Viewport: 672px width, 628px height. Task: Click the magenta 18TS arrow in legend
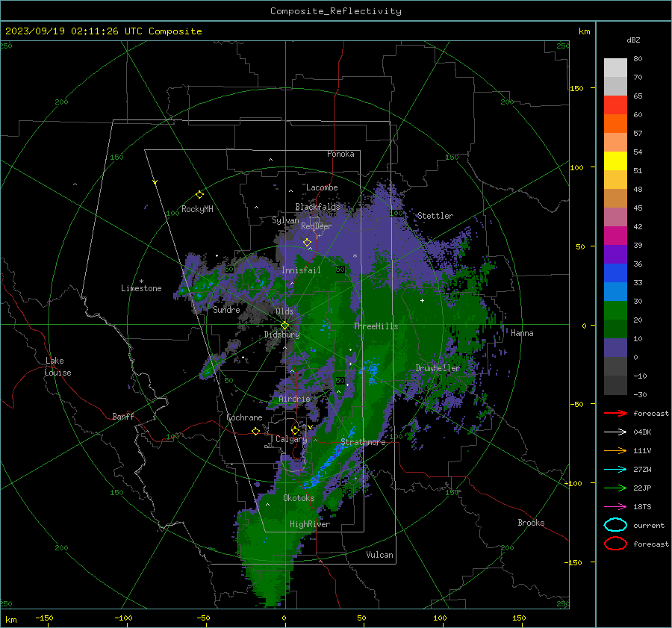point(615,506)
